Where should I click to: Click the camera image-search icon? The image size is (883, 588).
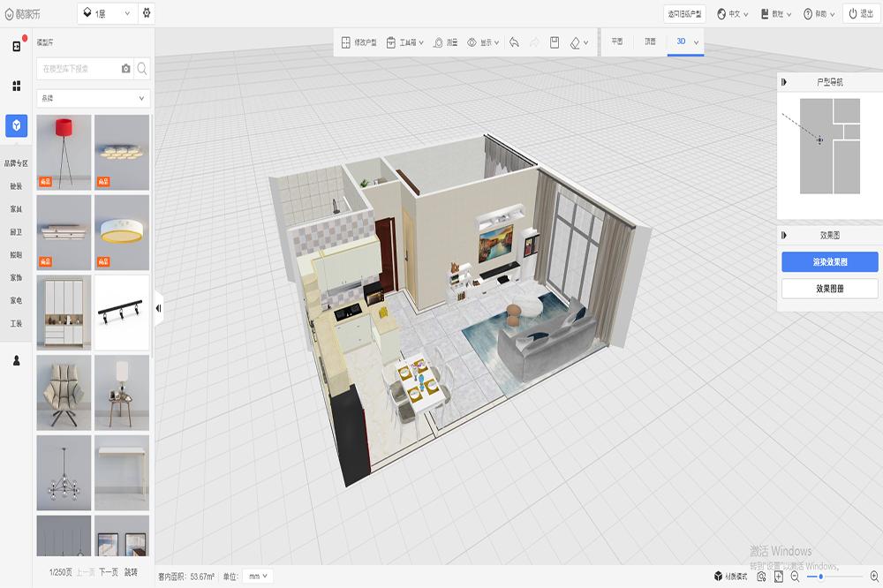click(125, 69)
